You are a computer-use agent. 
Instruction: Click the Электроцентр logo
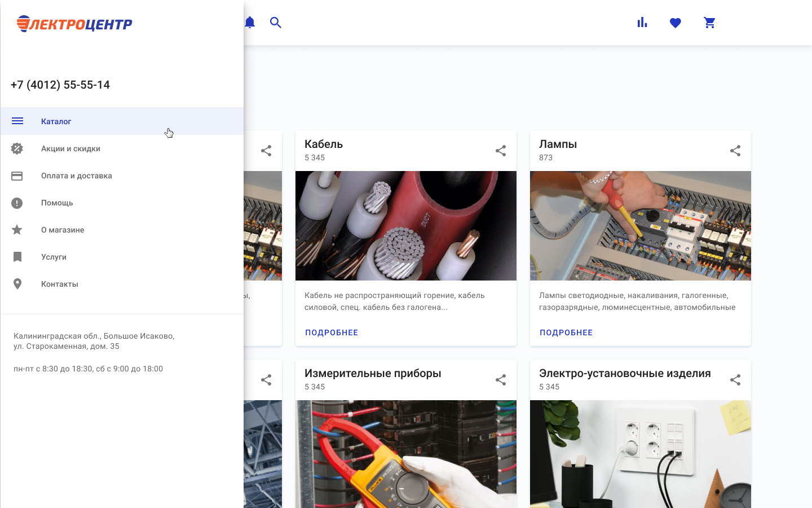pyautogui.click(x=74, y=24)
